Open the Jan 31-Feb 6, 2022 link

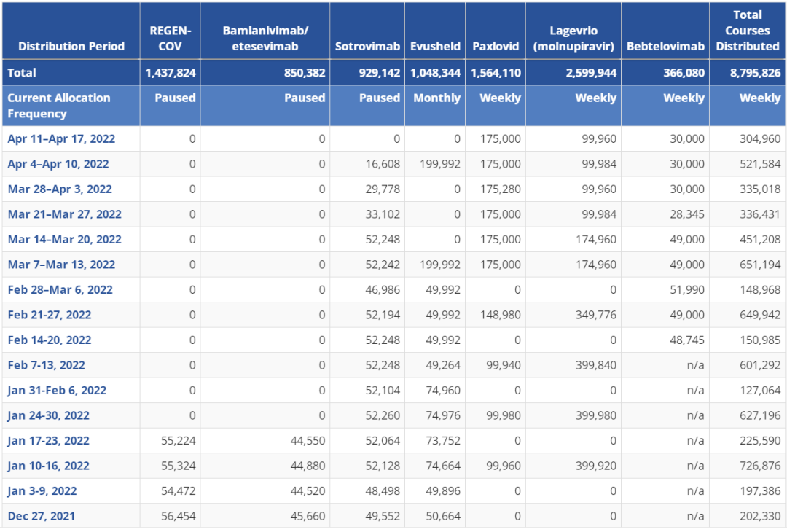click(57, 390)
